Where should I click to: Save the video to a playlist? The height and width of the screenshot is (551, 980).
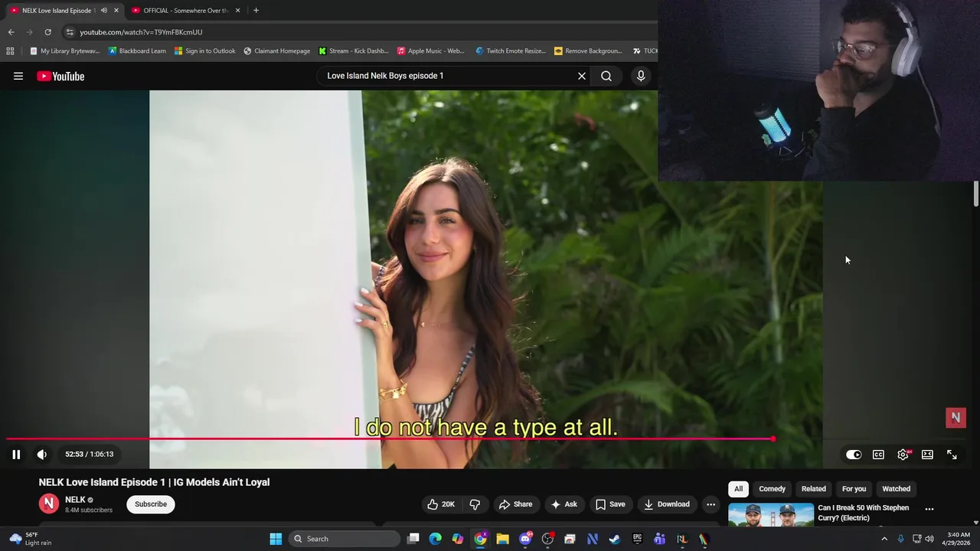pyautogui.click(x=610, y=504)
